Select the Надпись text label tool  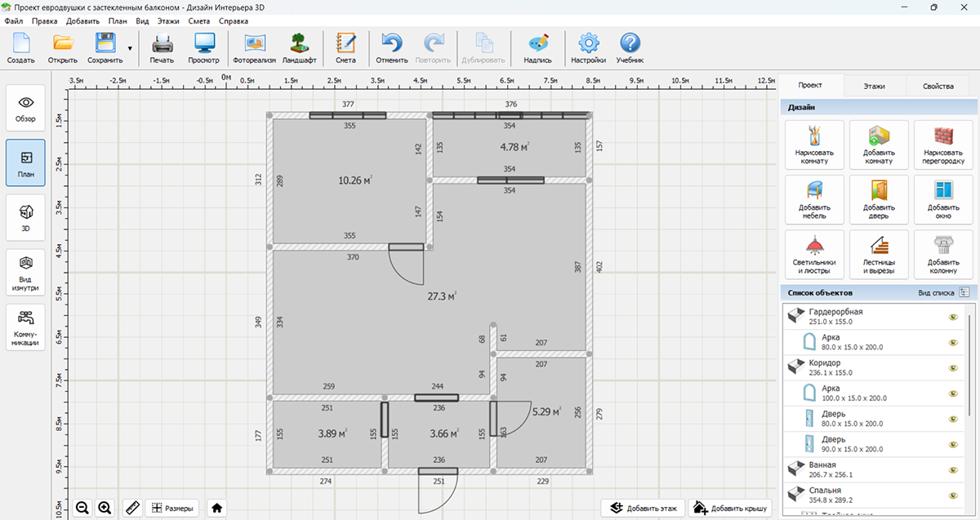point(537,48)
